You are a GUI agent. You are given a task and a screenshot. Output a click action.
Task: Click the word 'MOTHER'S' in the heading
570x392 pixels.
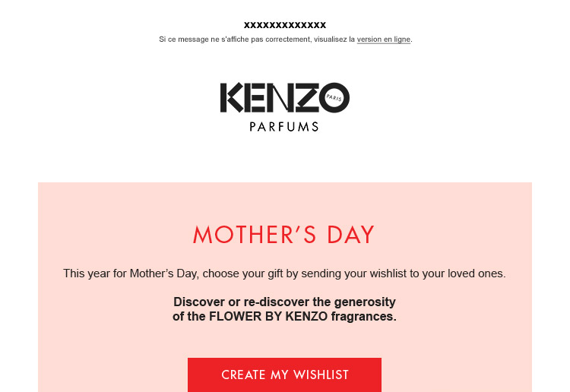(x=255, y=235)
